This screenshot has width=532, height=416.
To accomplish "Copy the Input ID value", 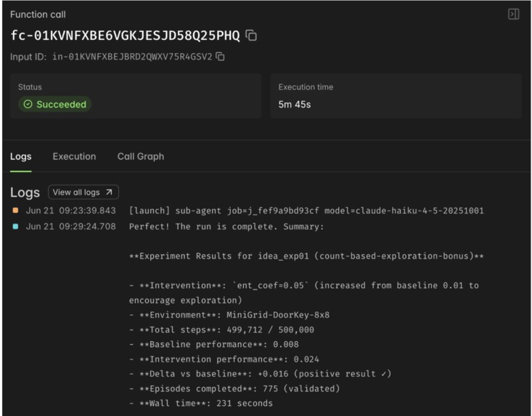I will [220, 57].
